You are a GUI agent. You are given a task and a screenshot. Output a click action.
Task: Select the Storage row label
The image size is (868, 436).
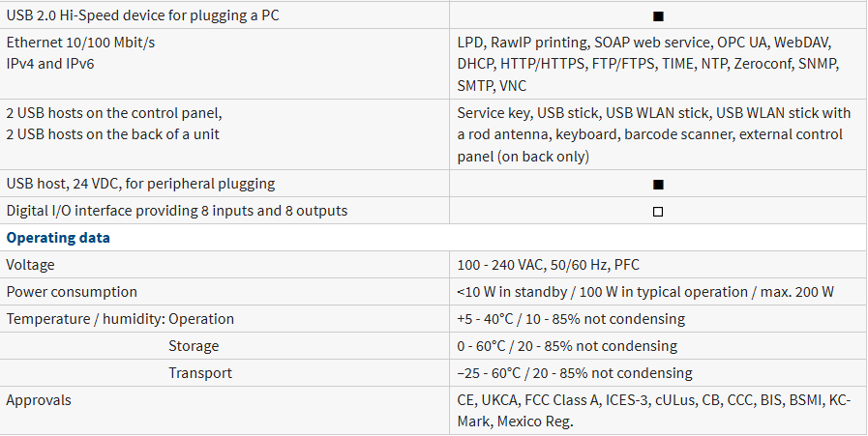pos(194,346)
